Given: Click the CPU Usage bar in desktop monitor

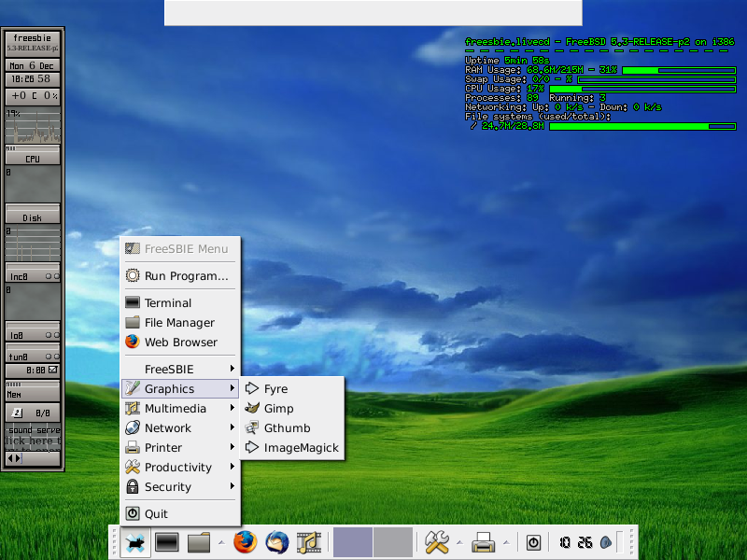Looking at the screenshot, I should [642, 89].
